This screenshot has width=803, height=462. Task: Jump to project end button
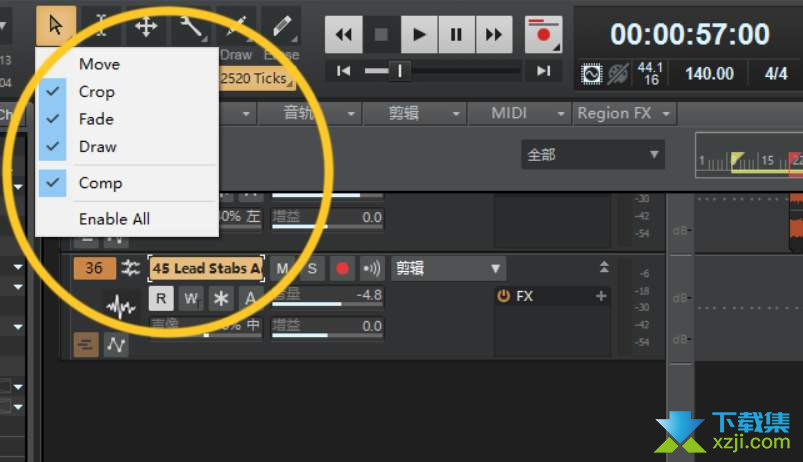543,71
